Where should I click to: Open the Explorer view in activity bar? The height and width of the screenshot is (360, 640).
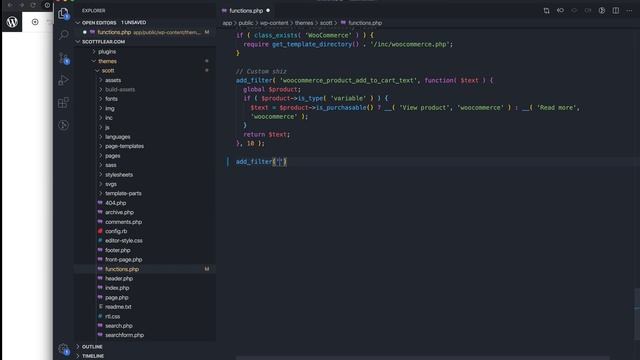63,14
